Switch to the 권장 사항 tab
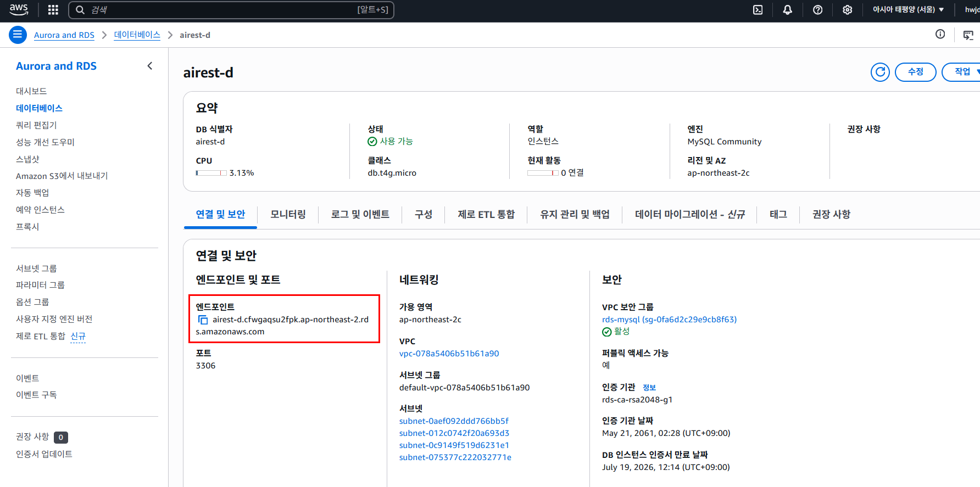Viewport: 980px width, 487px height. point(831,214)
